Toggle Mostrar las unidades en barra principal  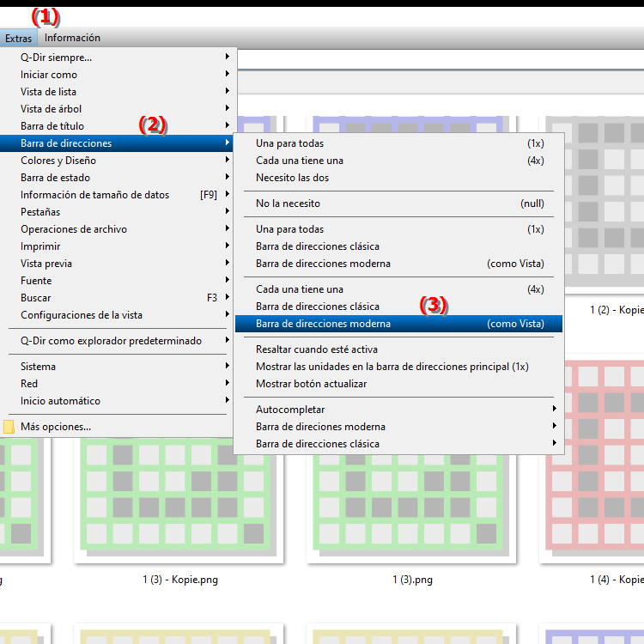pyautogui.click(x=398, y=367)
